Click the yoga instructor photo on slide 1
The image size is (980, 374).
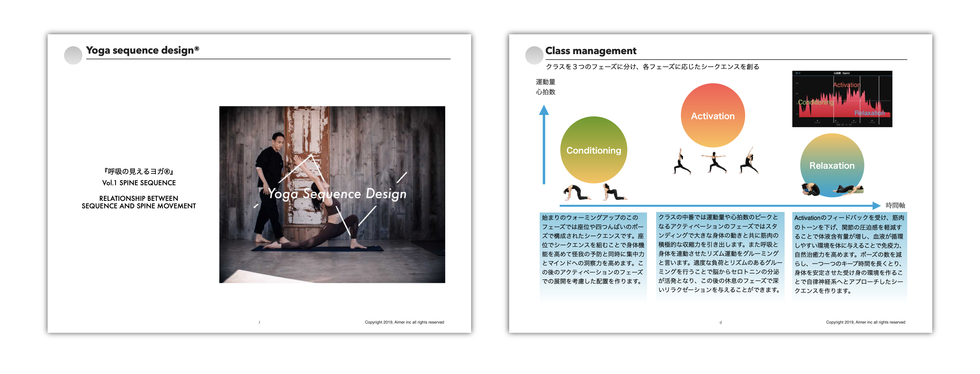[332, 195]
